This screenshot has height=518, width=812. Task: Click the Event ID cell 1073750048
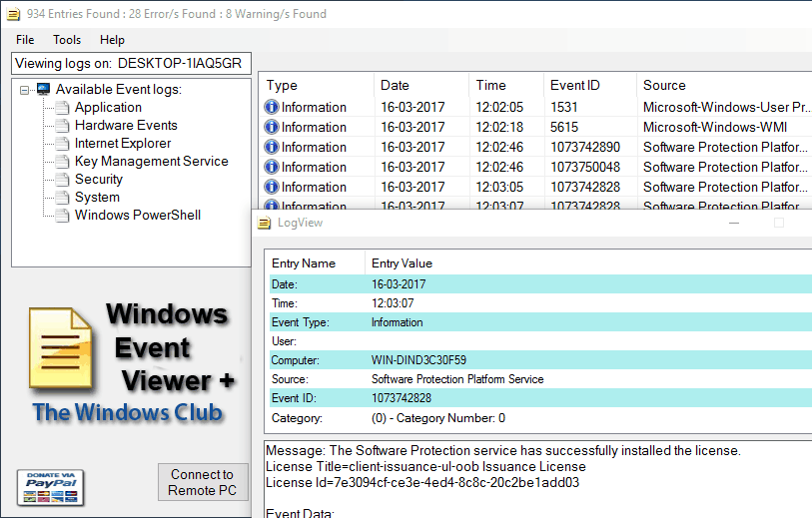tap(585, 167)
